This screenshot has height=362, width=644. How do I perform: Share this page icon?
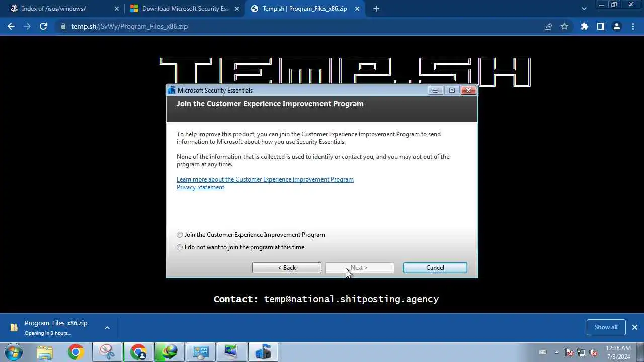coord(548,26)
